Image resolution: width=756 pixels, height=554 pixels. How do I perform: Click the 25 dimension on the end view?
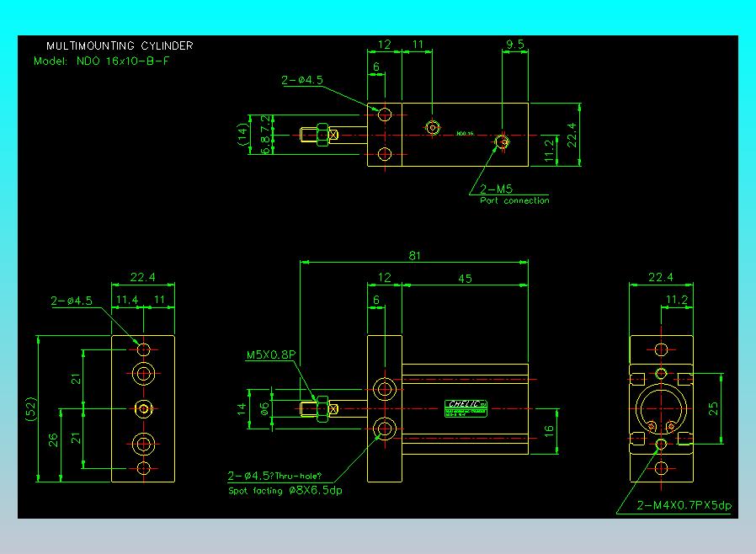(x=713, y=408)
